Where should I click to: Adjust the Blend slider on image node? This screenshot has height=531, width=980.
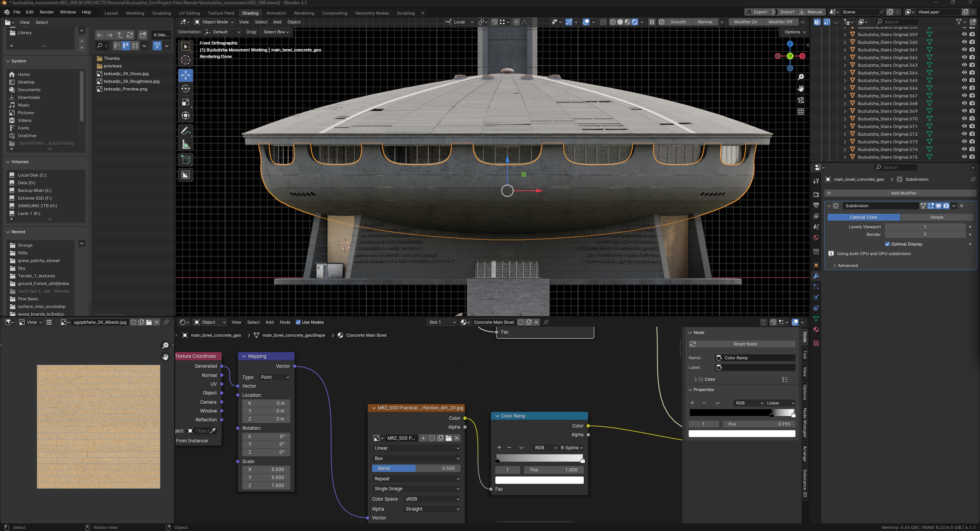[416, 468]
